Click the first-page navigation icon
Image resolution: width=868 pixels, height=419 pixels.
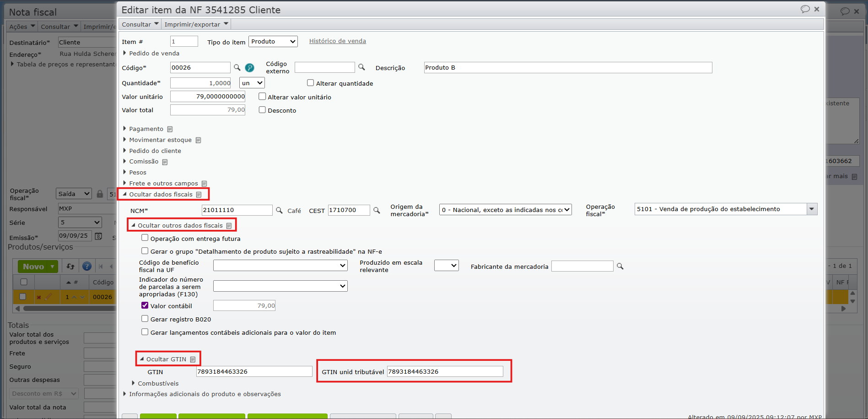click(x=101, y=266)
